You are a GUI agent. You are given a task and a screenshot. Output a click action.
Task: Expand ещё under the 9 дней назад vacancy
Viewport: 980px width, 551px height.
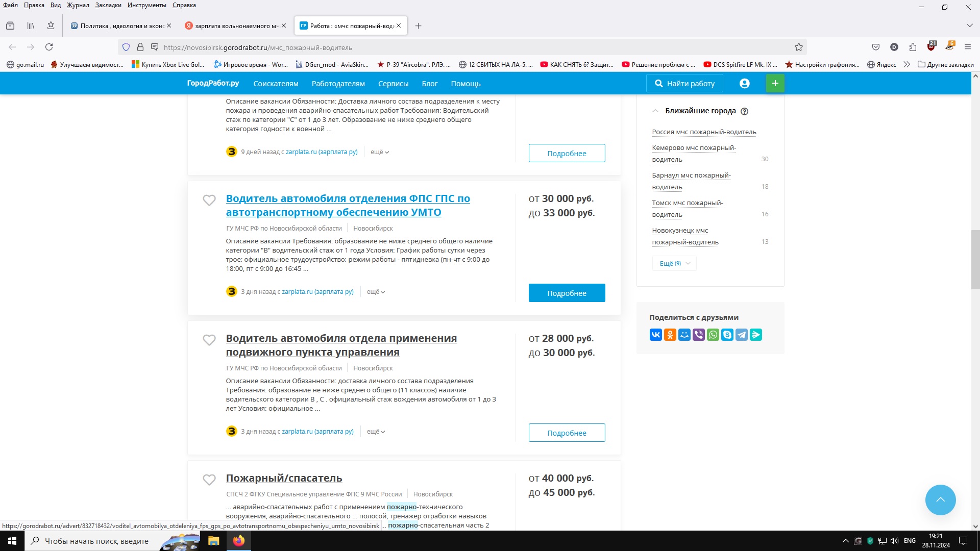pyautogui.click(x=380, y=152)
